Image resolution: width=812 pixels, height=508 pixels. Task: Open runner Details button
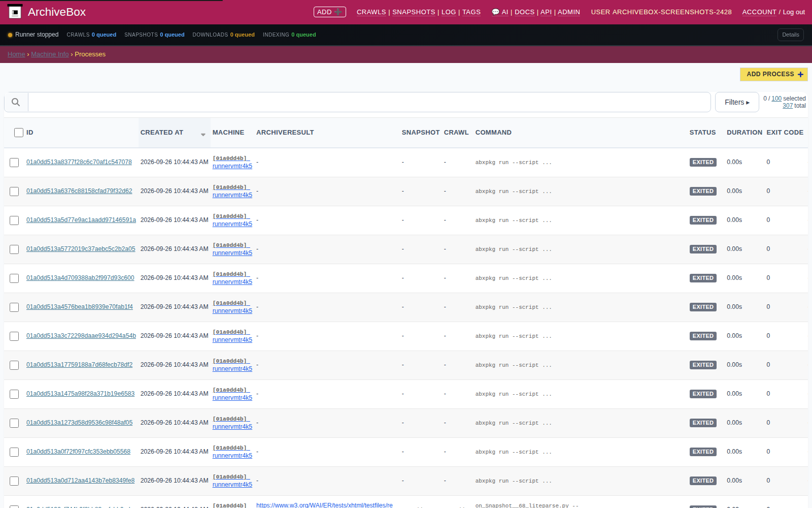[x=790, y=35]
